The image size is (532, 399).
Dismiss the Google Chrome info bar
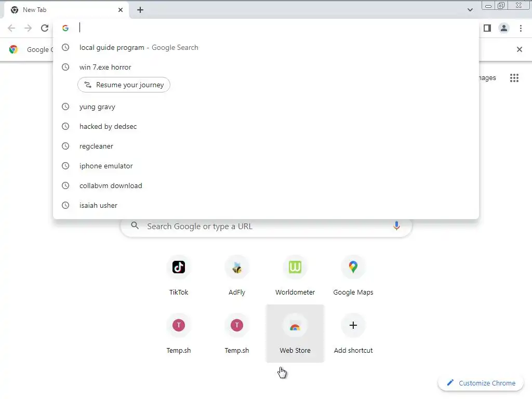(519, 49)
